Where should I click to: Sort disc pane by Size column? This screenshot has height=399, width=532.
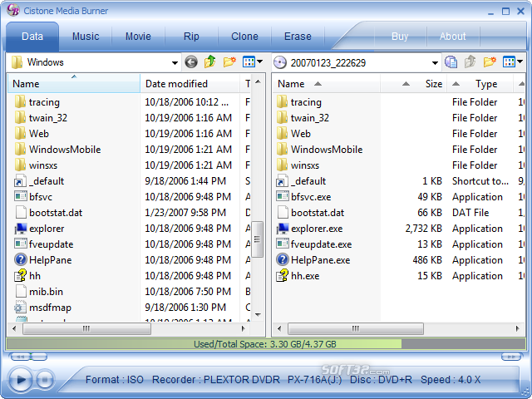click(x=413, y=83)
